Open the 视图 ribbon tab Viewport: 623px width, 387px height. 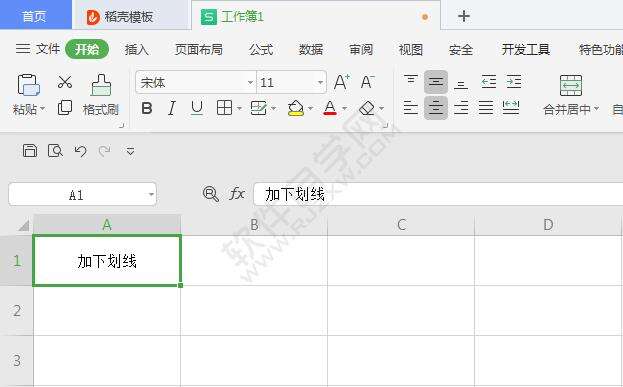pos(411,50)
